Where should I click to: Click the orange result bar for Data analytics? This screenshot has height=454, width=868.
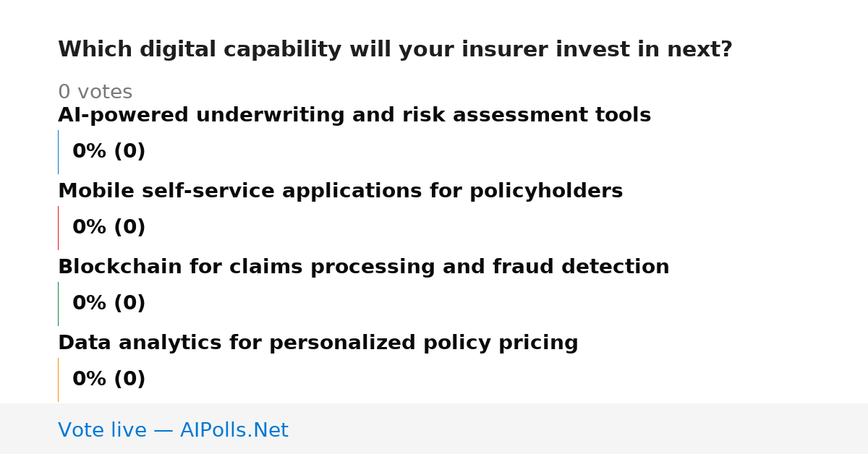pos(58,380)
